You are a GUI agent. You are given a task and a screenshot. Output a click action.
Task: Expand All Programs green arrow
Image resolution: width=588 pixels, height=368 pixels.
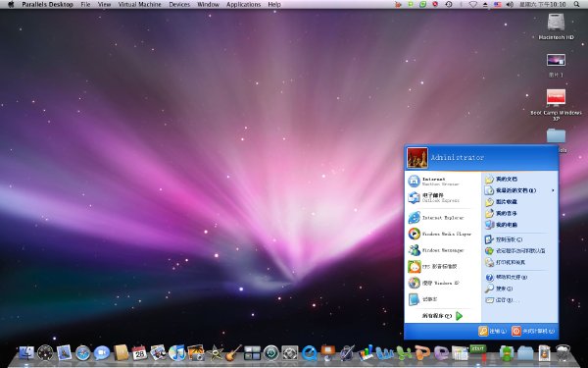[x=459, y=316]
